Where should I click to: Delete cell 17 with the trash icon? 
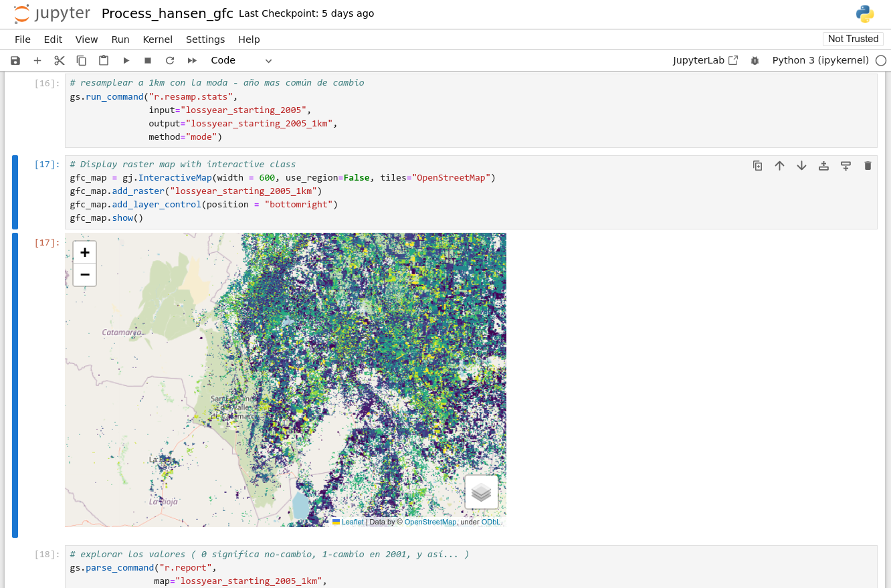point(868,165)
